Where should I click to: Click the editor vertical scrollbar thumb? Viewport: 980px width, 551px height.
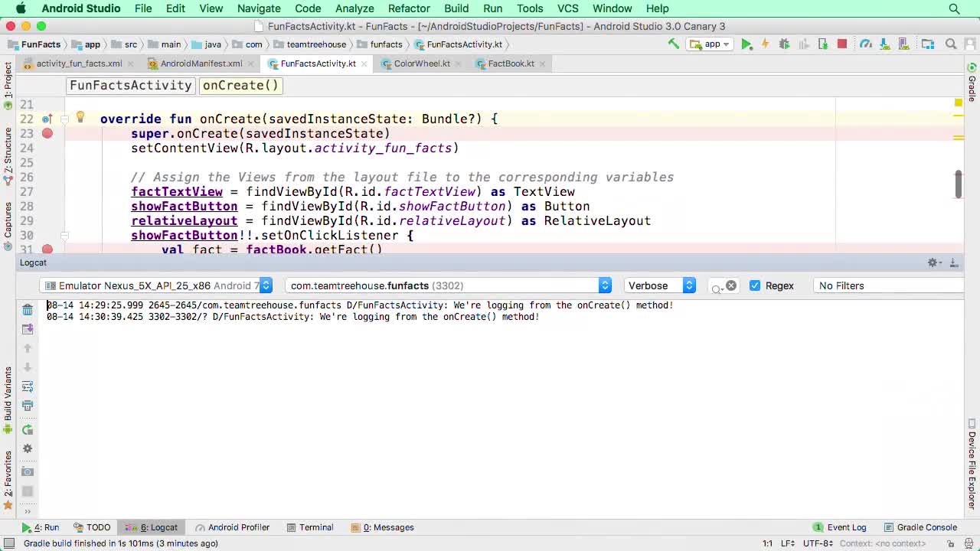coord(958,184)
